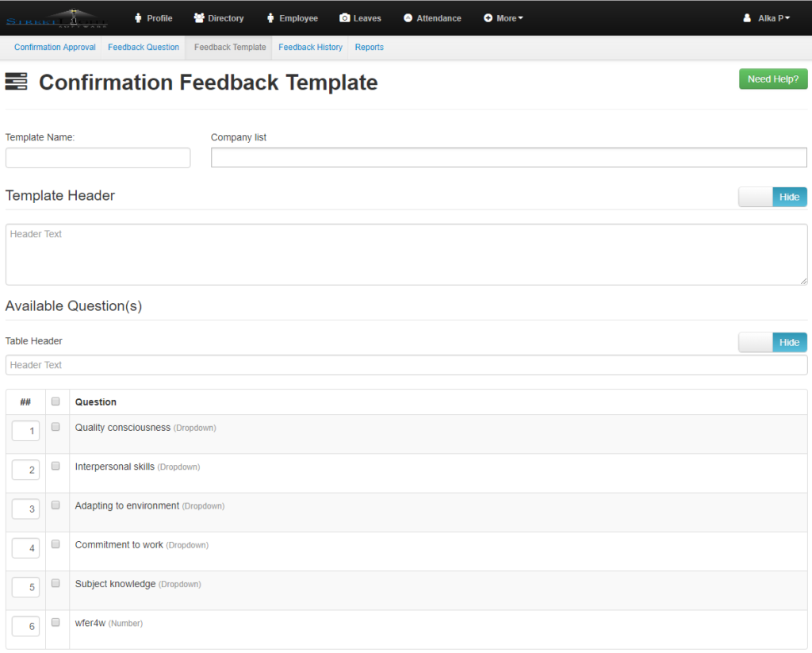This screenshot has width=812, height=653.
Task: Click the Leaves camera icon
Action: pyautogui.click(x=345, y=17)
